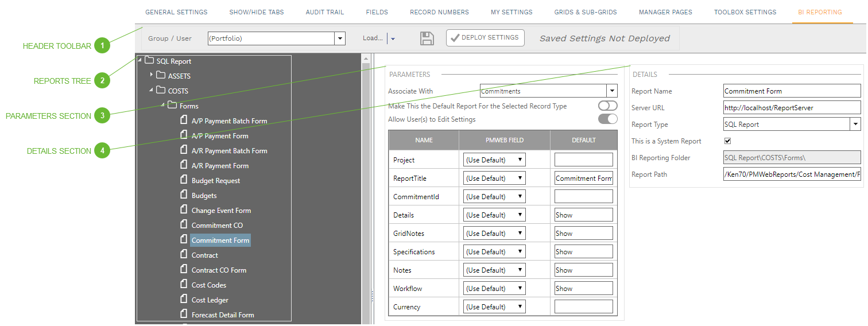The image size is (868, 326).
Task: Click the Server URL input field
Action: coord(792,107)
